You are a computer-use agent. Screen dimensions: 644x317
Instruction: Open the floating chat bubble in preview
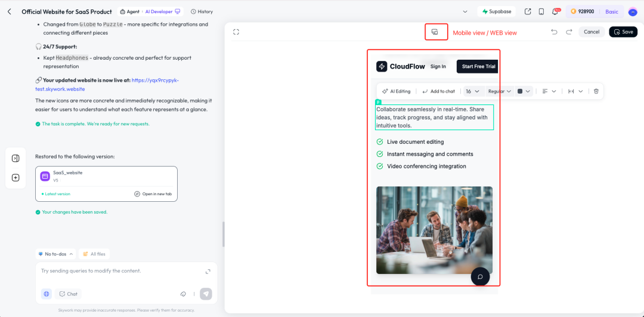click(x=480, y=276)
